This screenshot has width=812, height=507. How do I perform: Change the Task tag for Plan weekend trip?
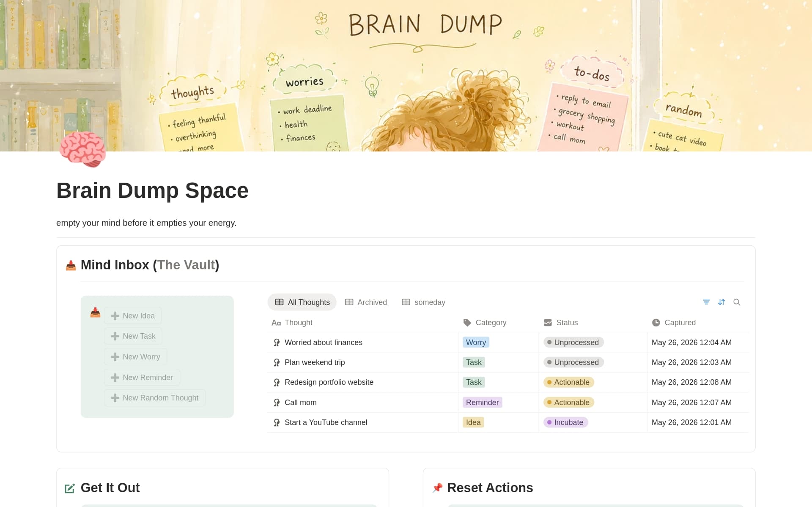coord(474,362)
